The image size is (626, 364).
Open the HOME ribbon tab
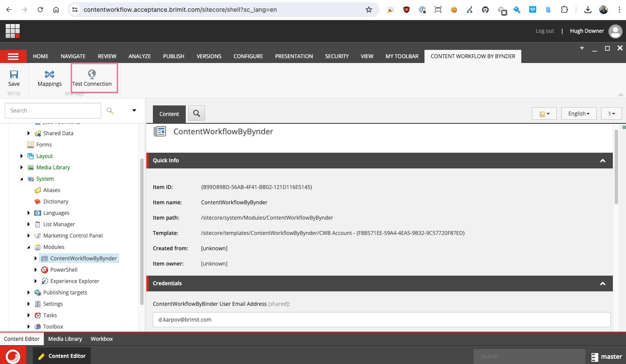coord(41,56)
